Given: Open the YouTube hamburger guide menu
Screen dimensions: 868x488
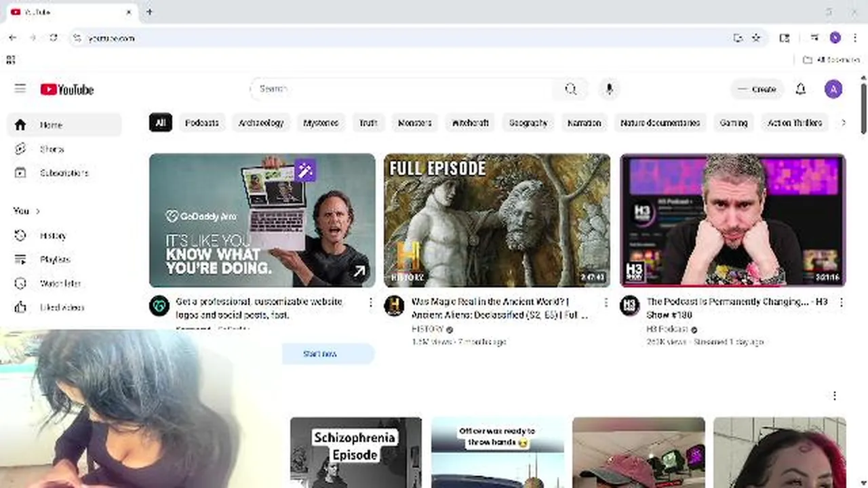Looking at the screenshot, I should point(20,89).
